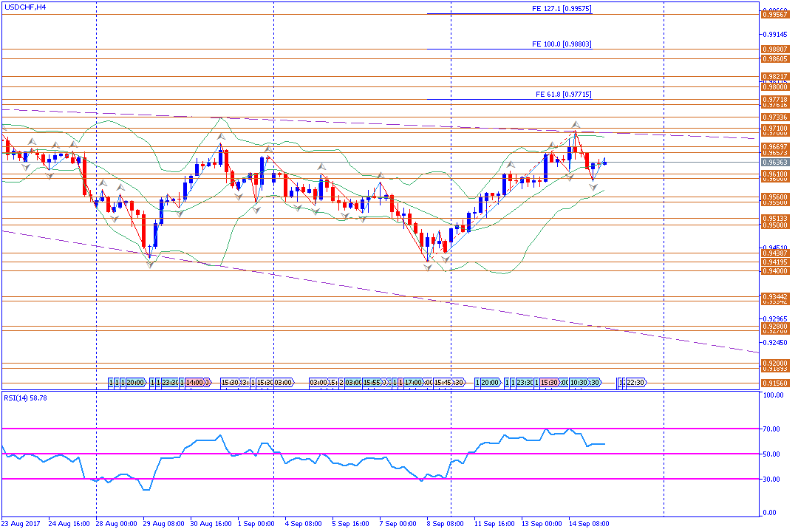Image resolution: width=798 pixels, height=532 pixels.
Task: Click the 0.99567 price level tag
Action: tap(775, 15)
